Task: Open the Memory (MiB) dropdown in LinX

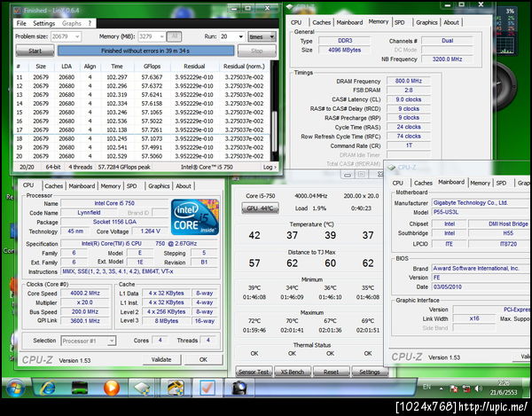Action: (152, 36)
